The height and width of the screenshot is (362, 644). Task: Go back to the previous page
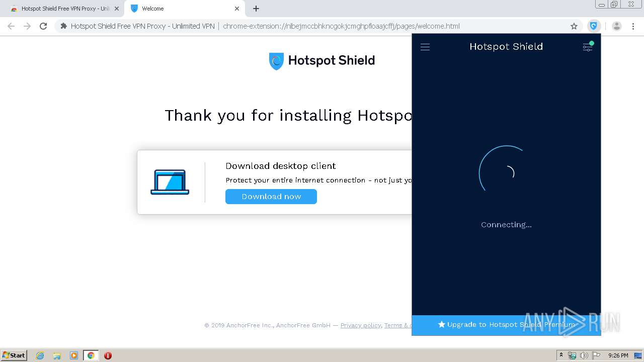11,26
